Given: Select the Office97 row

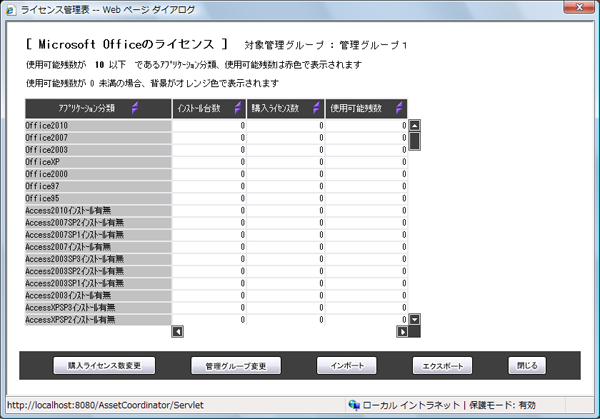Looking at the screenshot, I should (216, 186).
